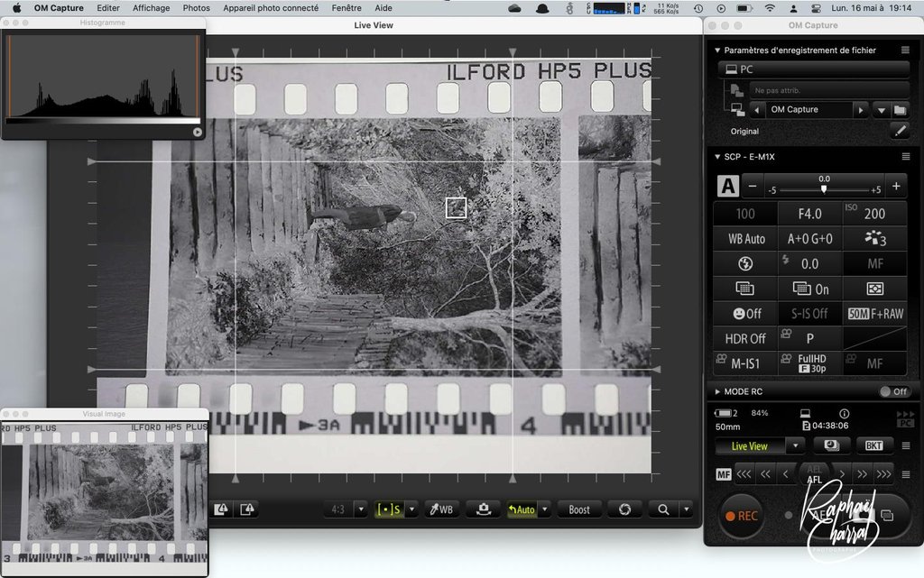Open the Aide menu

click(x=383, y=8)
